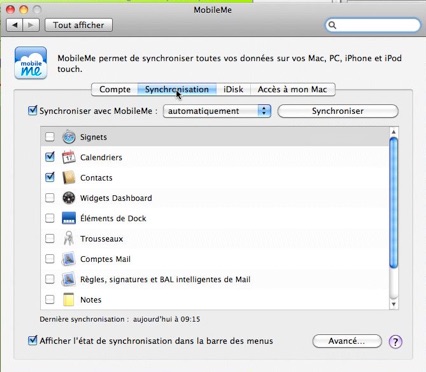The width and height of the screenshot is (426, 372).
Task: Click the scroll up arrow of the list
Action: tap(394, 132)
